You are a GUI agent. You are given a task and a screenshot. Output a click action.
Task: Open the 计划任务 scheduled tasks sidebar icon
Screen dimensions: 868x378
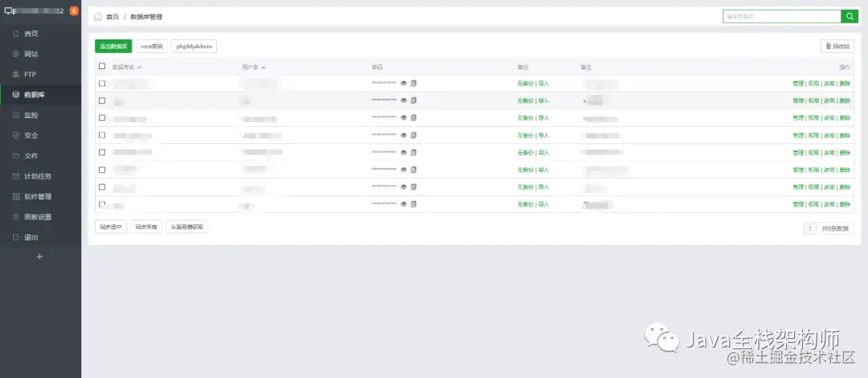pos(16,176)
